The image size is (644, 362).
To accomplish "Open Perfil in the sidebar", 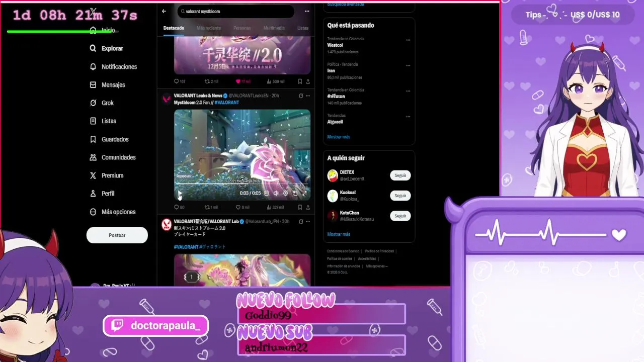I will coord(102,193).
